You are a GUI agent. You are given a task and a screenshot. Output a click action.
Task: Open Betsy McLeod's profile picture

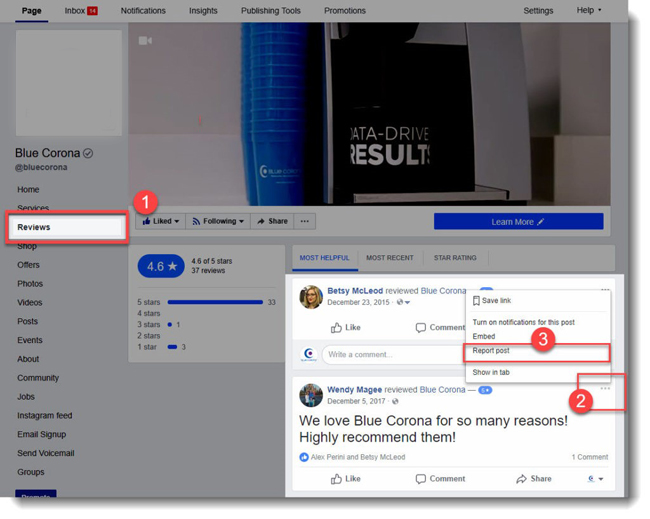pos(311,297)
